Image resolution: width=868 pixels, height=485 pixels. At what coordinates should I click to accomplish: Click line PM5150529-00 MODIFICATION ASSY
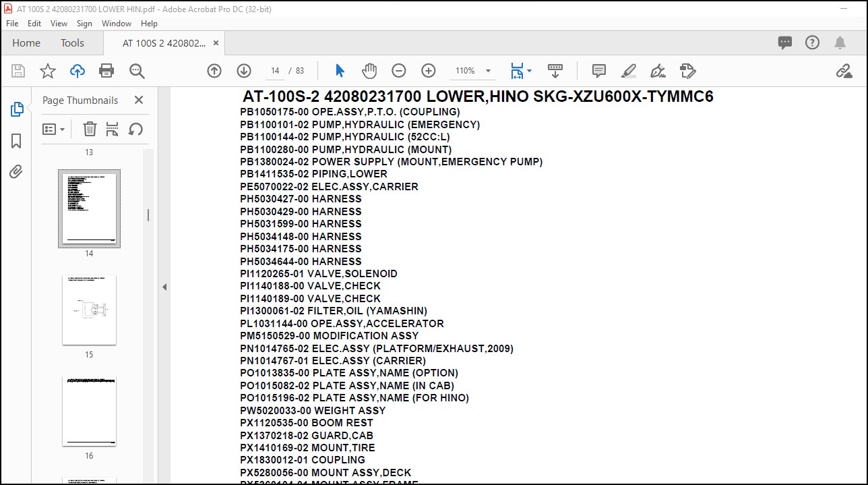[330, 336]
